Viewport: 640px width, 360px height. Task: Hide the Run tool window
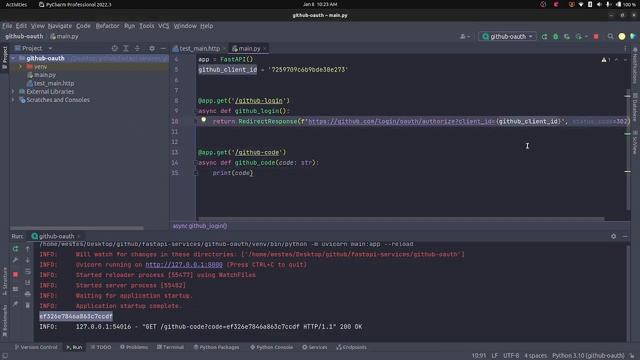[625, 236]
